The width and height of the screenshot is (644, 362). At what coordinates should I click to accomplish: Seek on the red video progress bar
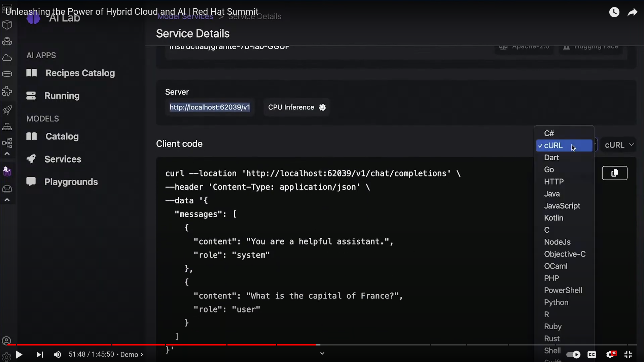[x=202, y=344]
